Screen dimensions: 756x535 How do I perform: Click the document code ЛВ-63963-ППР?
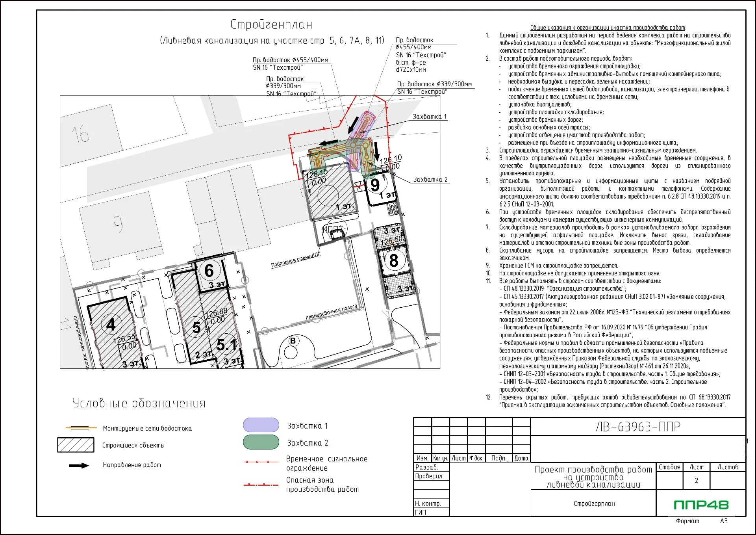(638, 427)
